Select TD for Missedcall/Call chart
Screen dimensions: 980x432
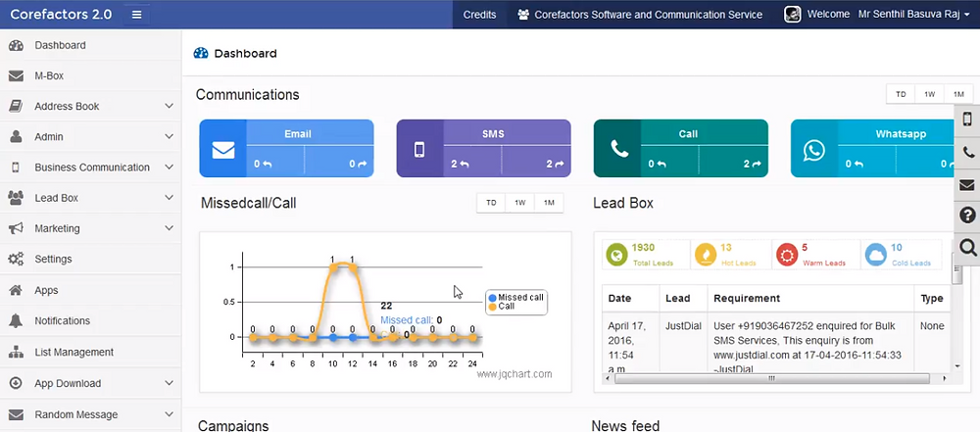[x=491, y=203]
